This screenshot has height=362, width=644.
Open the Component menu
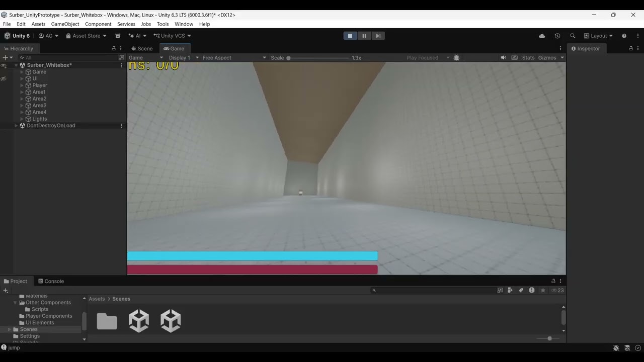pyautogui.click(x=98, y=24)
